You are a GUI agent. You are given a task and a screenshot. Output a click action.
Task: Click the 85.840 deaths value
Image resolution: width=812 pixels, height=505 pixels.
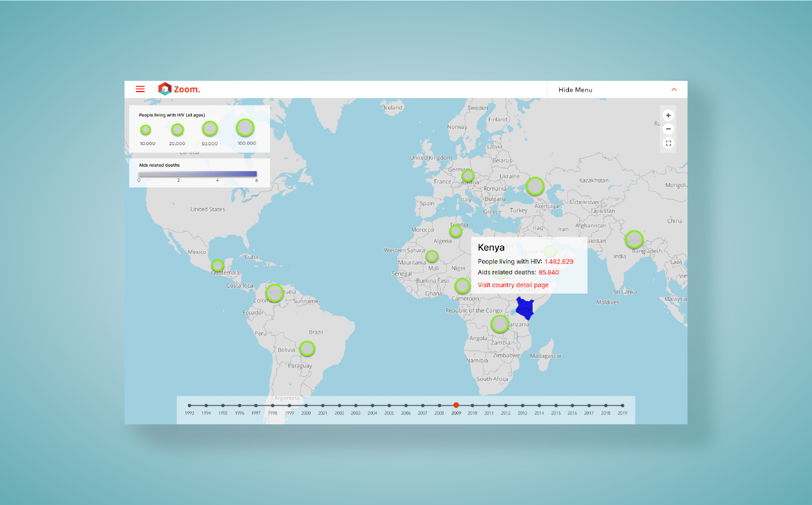[548, 273]
